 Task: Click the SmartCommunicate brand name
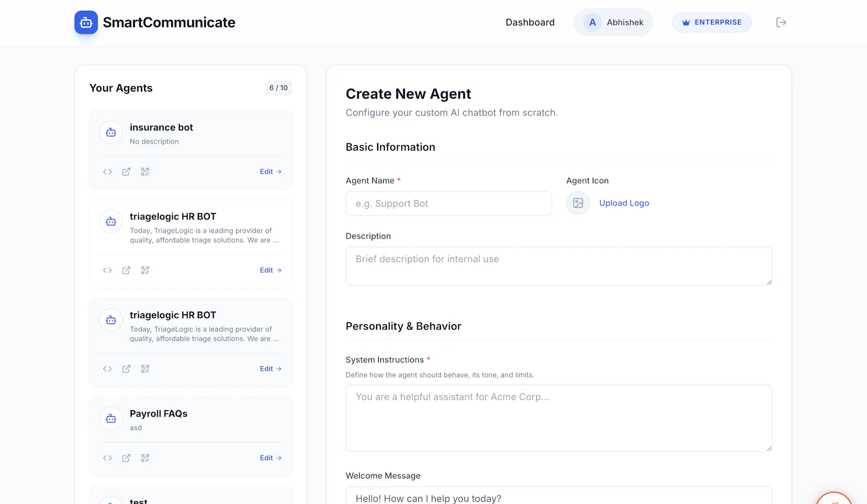169,22
